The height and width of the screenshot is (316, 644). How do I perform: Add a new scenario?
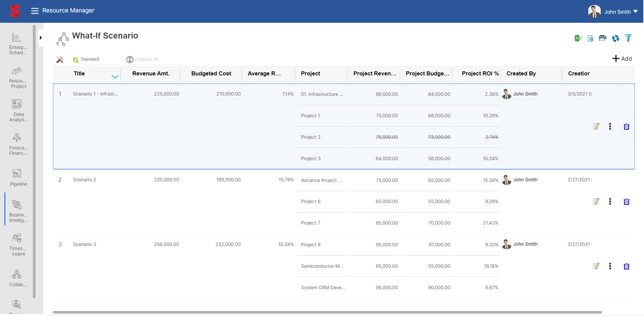622,59
